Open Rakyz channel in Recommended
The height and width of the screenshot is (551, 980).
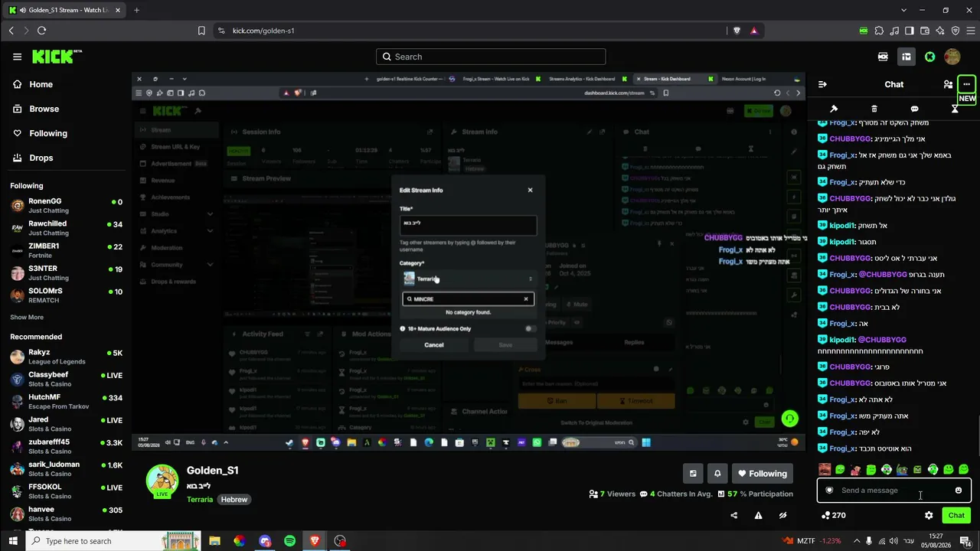[66, 357]
